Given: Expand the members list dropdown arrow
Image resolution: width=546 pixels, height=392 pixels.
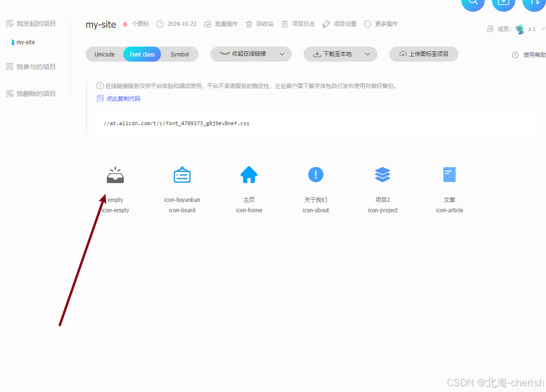Looking at the screenshot, I should coord(543,29).
